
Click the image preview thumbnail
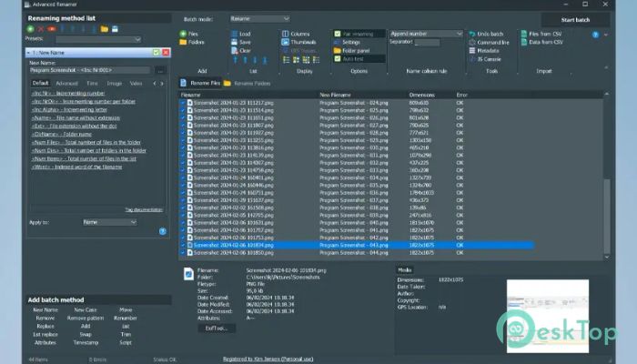click(x=547, y=316)
